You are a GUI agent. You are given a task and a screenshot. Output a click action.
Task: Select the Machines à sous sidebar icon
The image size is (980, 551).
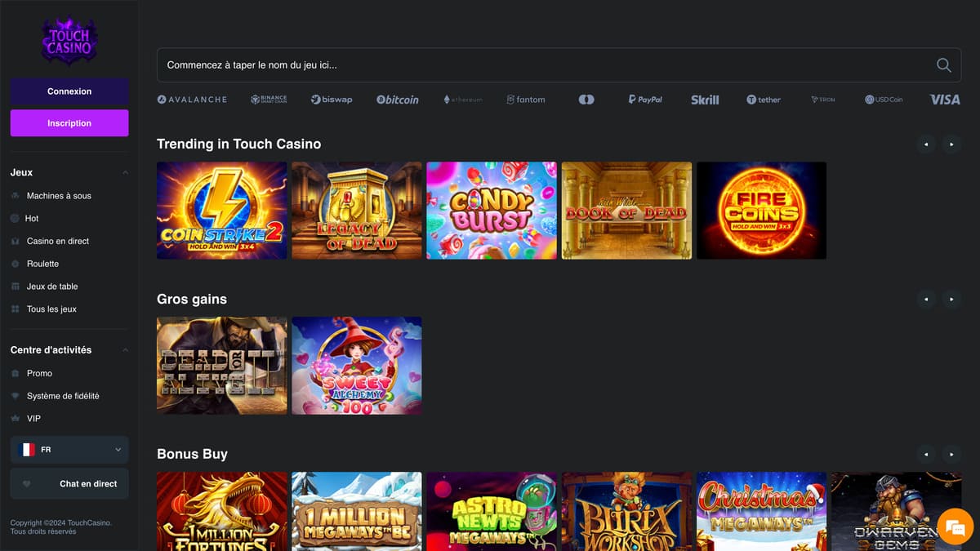pyautogui.click(x=16, y=195)
